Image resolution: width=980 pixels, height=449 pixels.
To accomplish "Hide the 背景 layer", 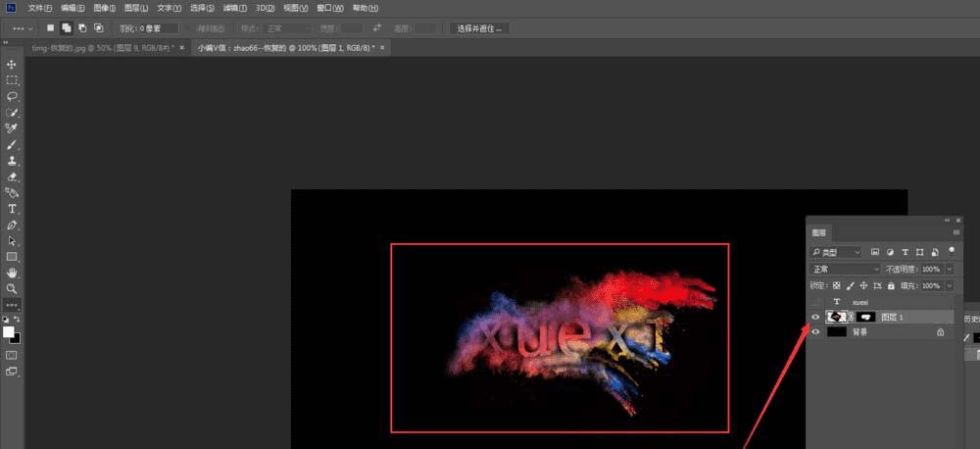I will [x=815, y=332].
